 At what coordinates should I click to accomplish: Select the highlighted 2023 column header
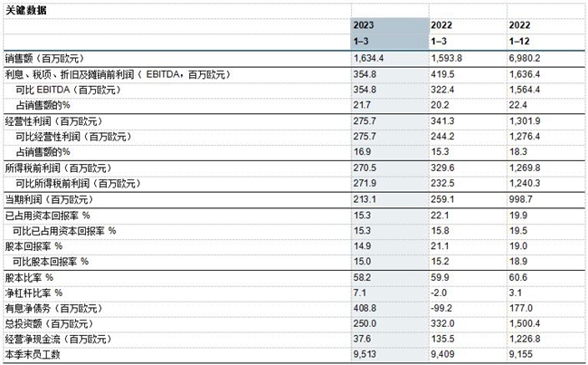(x=365, y=25)
